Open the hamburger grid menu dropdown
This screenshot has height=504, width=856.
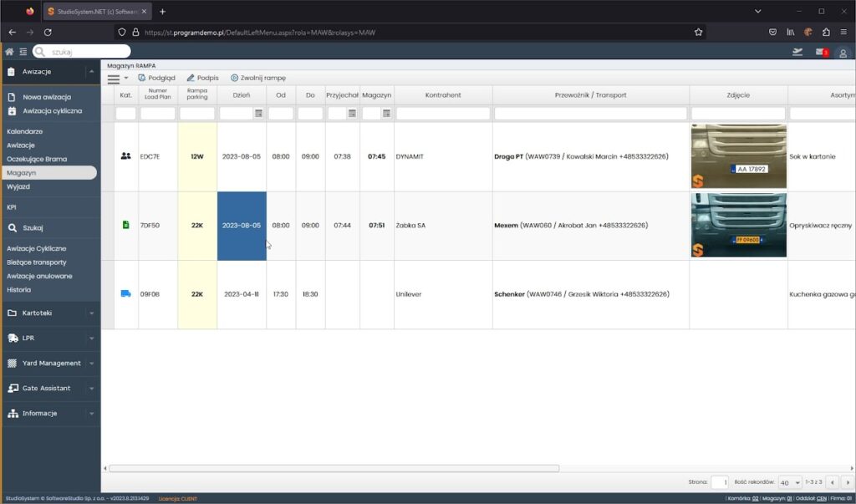117,79
